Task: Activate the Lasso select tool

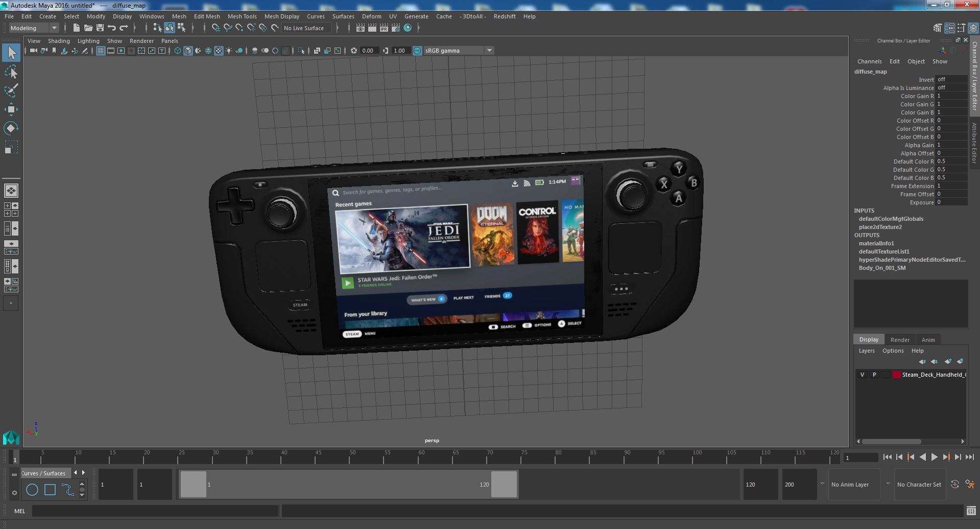Action: click(x=11, y=72)
